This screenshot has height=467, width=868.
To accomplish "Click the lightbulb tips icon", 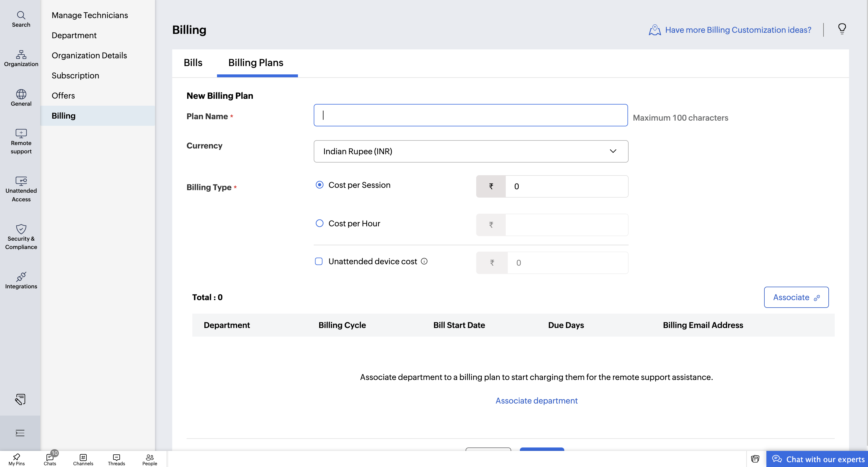I will (x=842, y=29).
